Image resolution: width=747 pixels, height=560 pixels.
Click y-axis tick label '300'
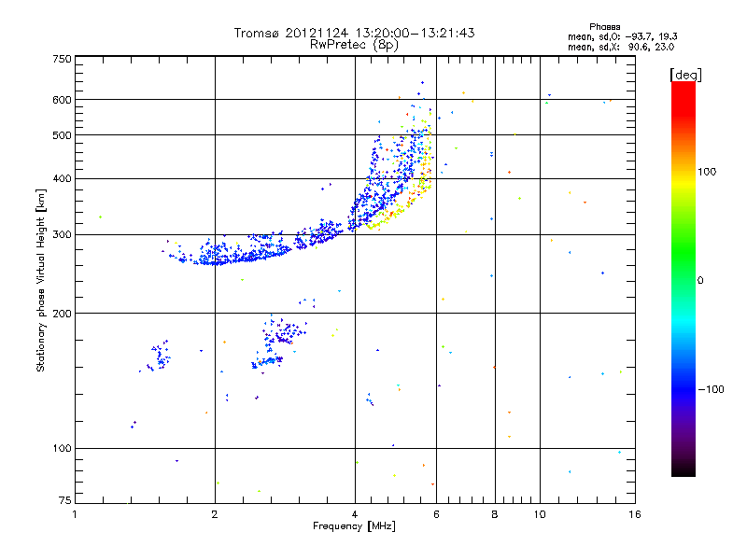[62, 235]
